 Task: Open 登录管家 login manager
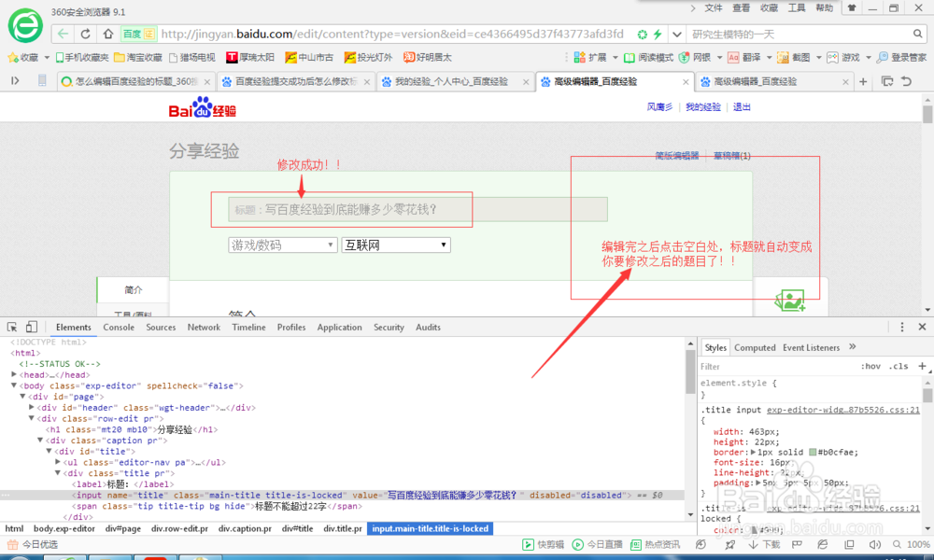tap(901, 58)
